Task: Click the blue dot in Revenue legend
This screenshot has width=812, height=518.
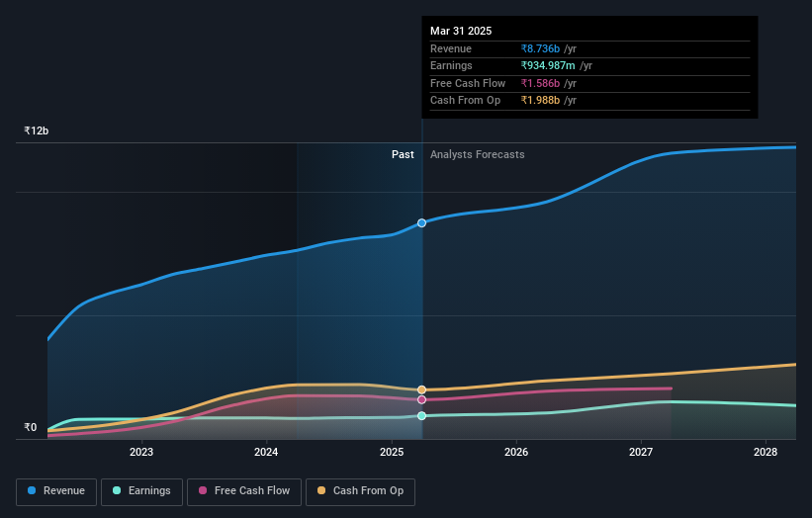Action: [x=32, y=490]
